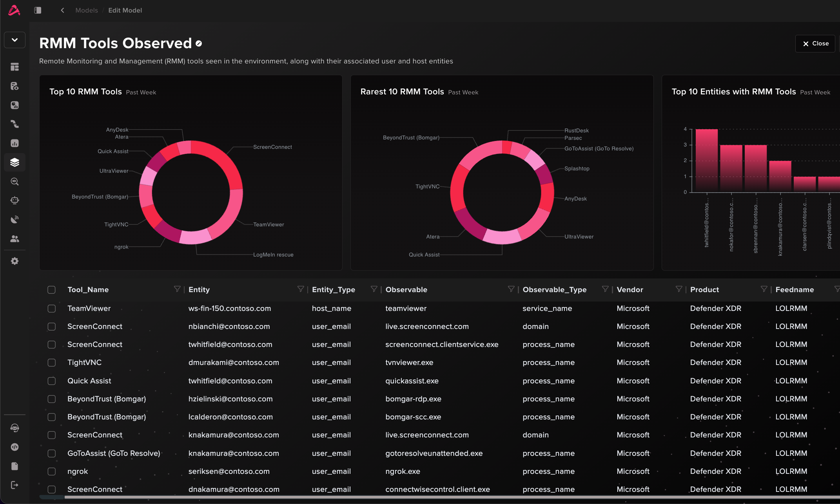The image size is (840, 504).
Task: Open the settings gear icon
Action: pyautogui.click(x=15, y=261)
